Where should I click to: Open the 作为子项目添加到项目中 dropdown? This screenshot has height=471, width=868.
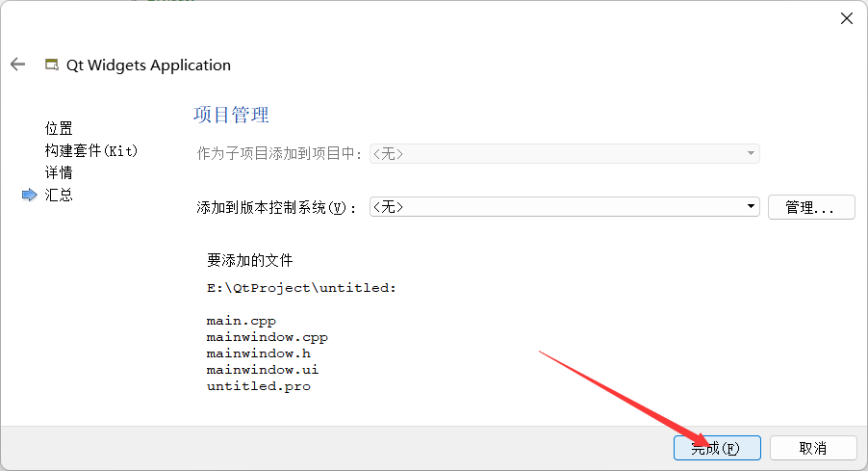564,153
